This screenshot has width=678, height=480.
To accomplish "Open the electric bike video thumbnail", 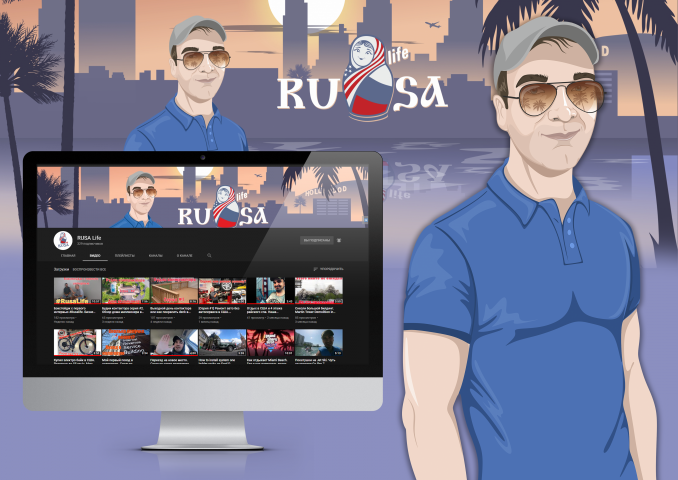I will (x=77, y=342).
